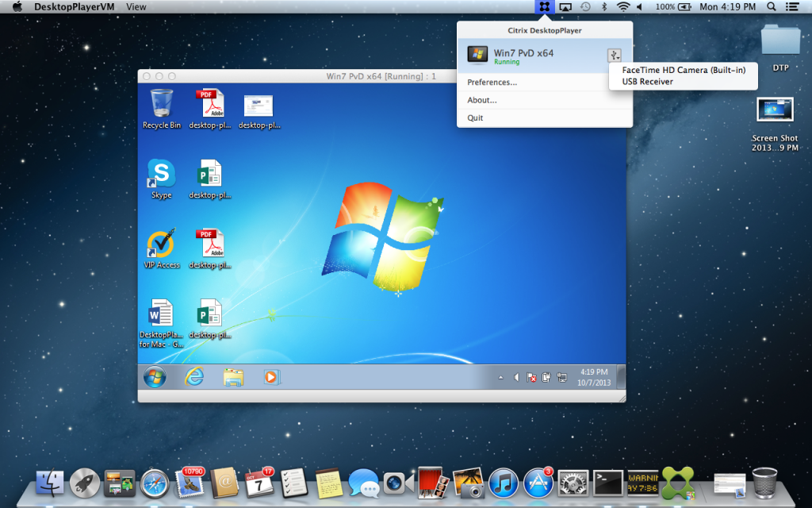The width and height of the screenshot is (812, 508).
Task: Select the Publisher file beside the Word document
Action: click(209, 318)
